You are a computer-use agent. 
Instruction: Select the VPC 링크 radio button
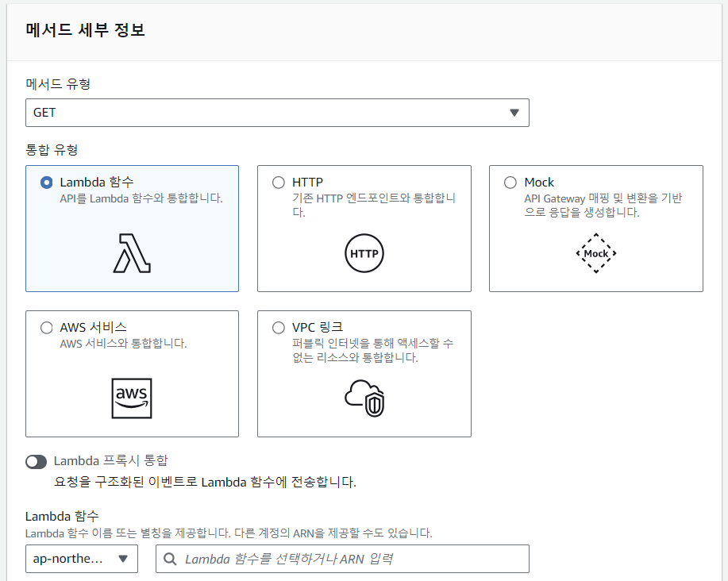(x=279, y=328)
